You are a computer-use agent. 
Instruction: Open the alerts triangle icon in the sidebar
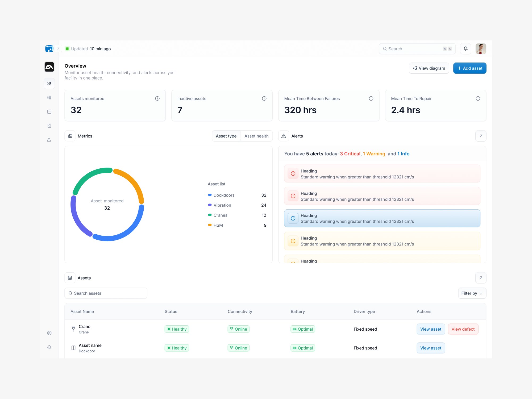point(49,140)
